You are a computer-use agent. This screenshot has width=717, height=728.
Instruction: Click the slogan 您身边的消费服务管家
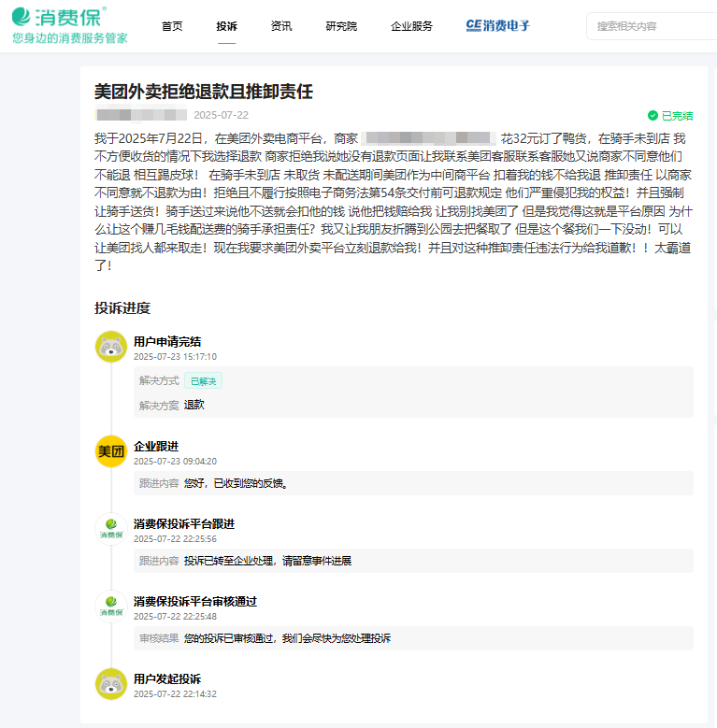[x=70, y=38]
